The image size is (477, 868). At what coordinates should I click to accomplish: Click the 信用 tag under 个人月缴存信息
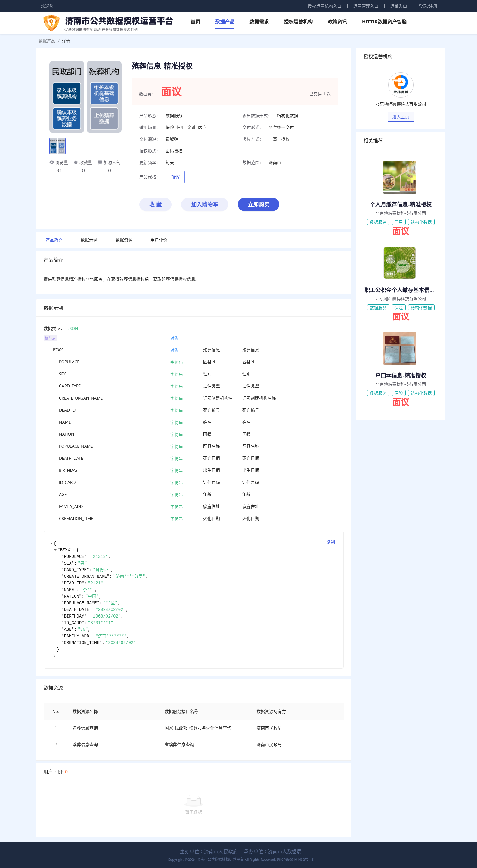point(398,222)
